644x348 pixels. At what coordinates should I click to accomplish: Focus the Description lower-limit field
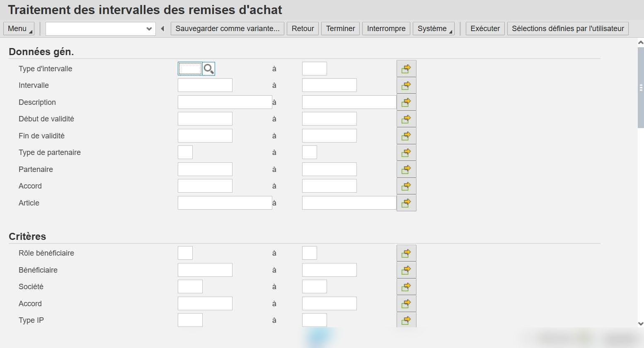coord(225,102)
